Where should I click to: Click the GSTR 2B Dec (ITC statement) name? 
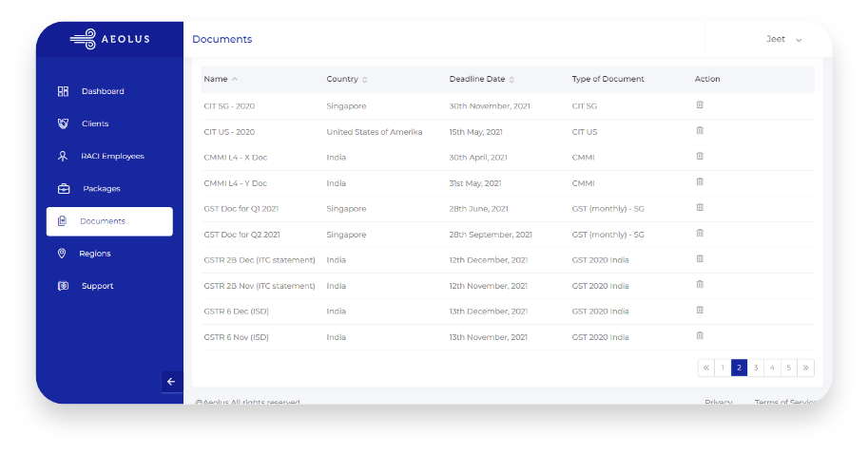coord(260,260)
